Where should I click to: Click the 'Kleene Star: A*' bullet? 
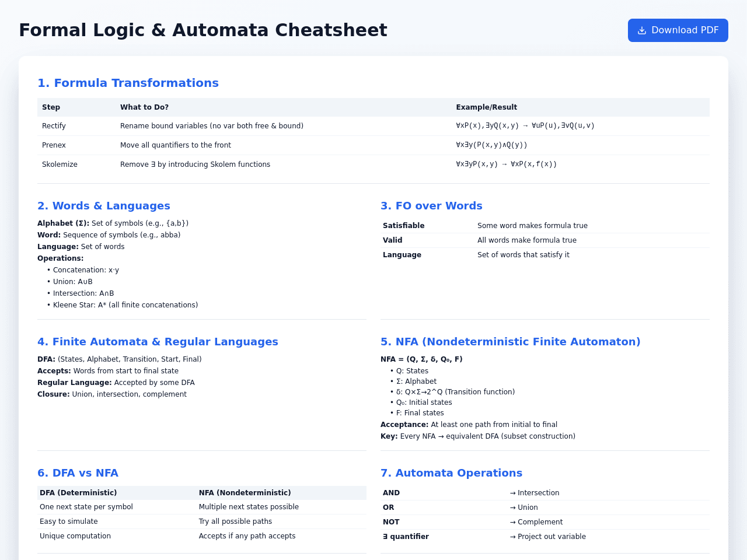(123, 305)
